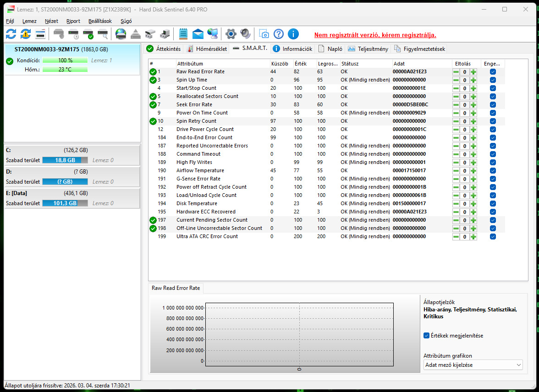This screenshot has width=539, height=392.
Task: Toggle the Értékek megjelenítése checkbox
Action: [x=427, y=336]
